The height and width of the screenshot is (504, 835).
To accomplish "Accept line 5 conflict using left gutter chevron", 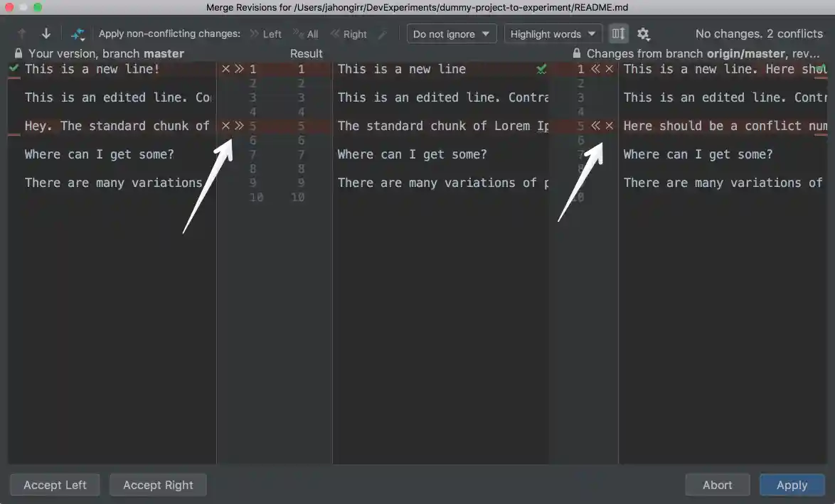I will [240, 126].
